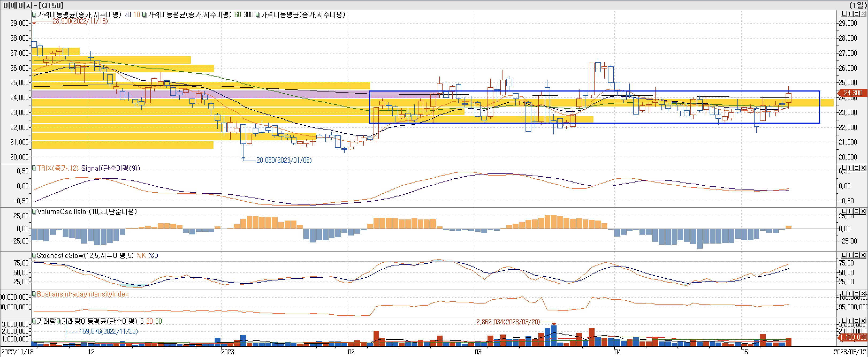Select the 20,050 low price marker label
This screenshot has width=868, height=357.
click(x=284, y=160)
